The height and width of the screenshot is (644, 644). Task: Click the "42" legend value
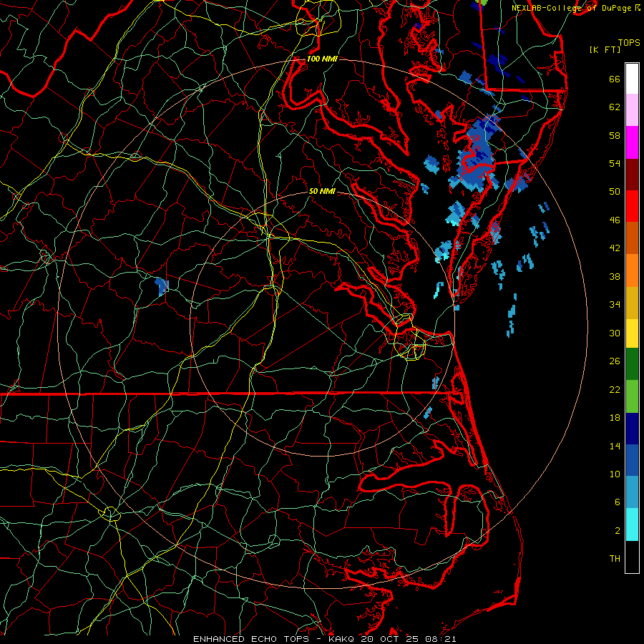pyautogui.click(x=615, y=248)
